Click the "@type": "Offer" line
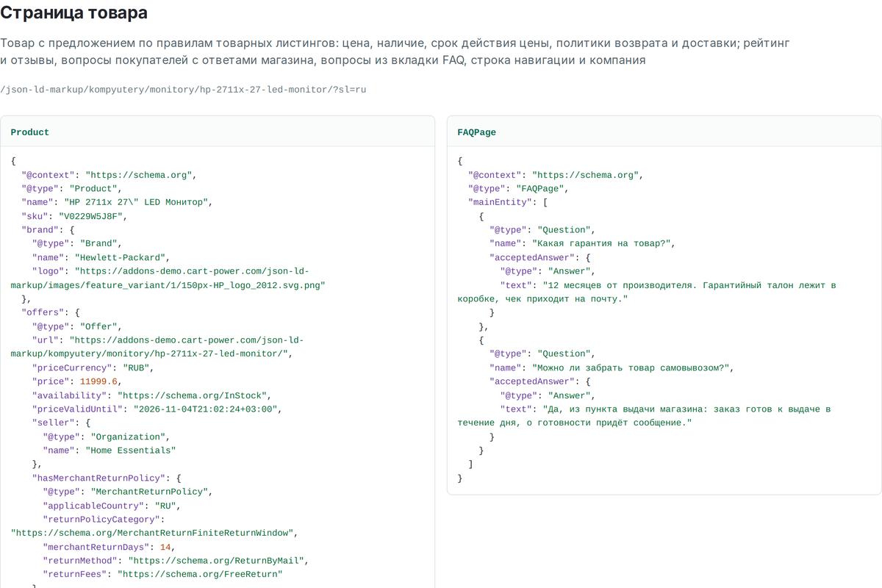This screenshot has height=588, width=882. coord(79,326)
